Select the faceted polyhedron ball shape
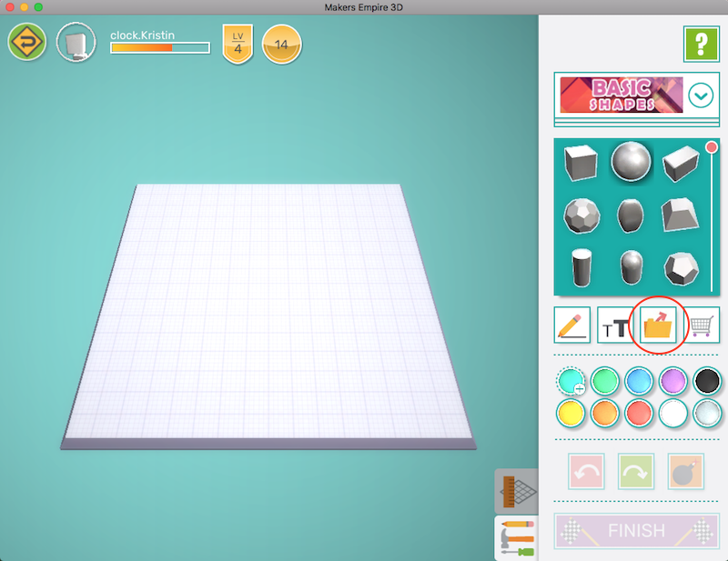Viewport: 728px width, 561px height. (581, 215)
